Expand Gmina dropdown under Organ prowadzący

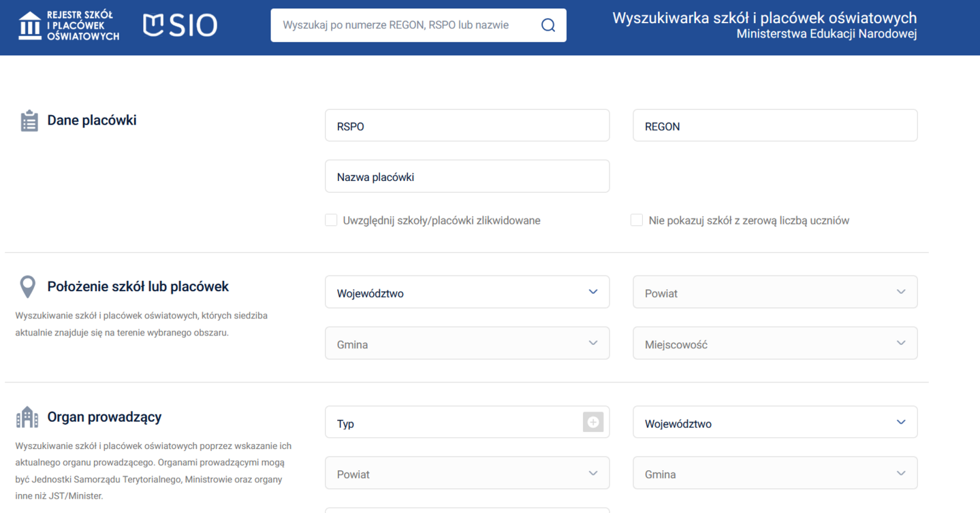(x=774, y=474)
